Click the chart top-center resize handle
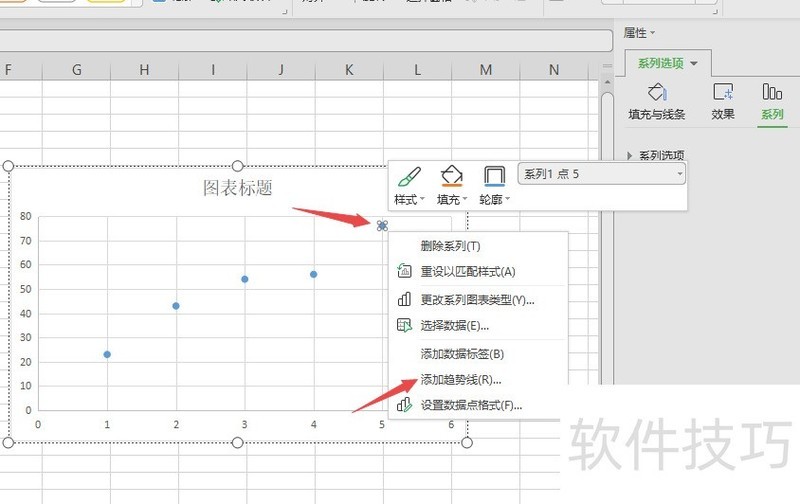 [238, 166]
